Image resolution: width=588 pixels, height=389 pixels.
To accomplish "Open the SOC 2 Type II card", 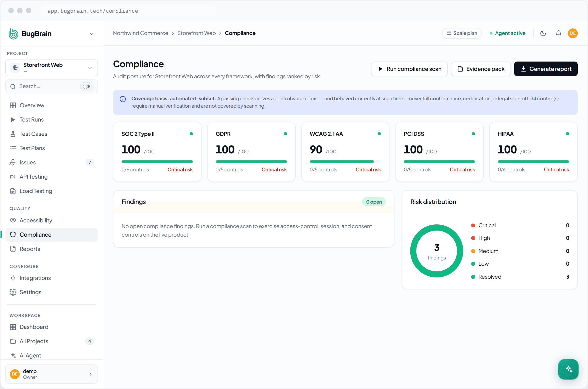I will [157, 152].
